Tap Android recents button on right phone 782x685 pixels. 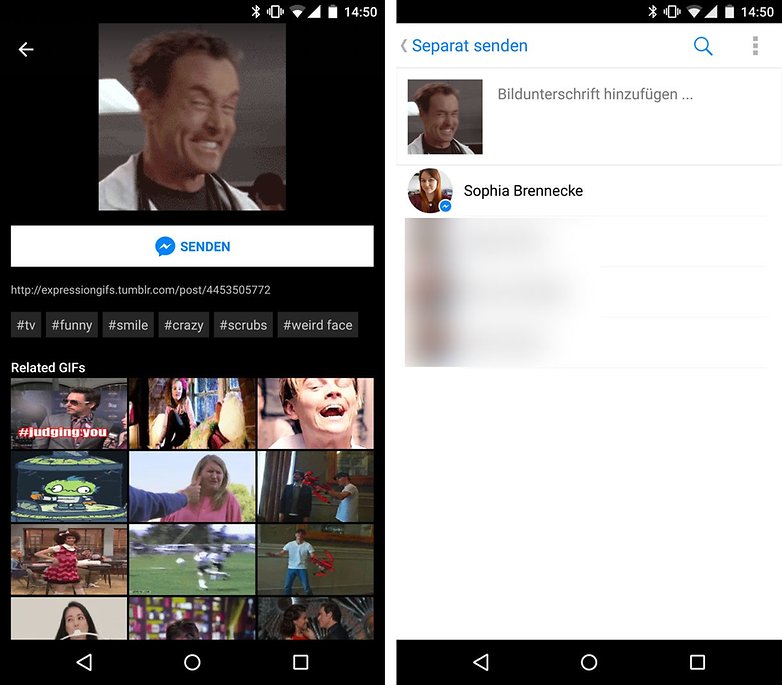[x=697, y=662]
